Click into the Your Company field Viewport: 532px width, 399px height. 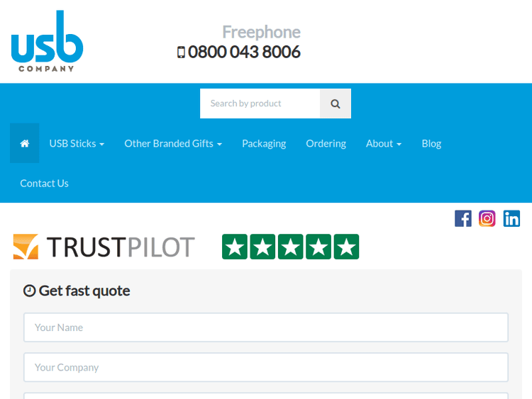tap(266, 367)
